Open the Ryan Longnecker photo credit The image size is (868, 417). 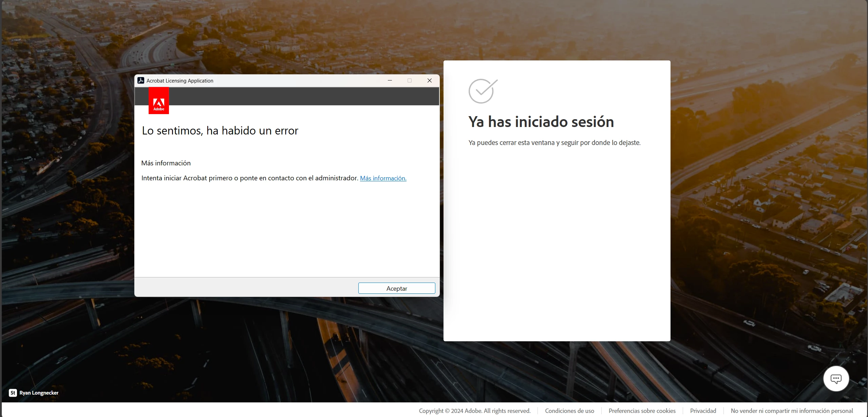pyautogui.click(x=39, y=393)
